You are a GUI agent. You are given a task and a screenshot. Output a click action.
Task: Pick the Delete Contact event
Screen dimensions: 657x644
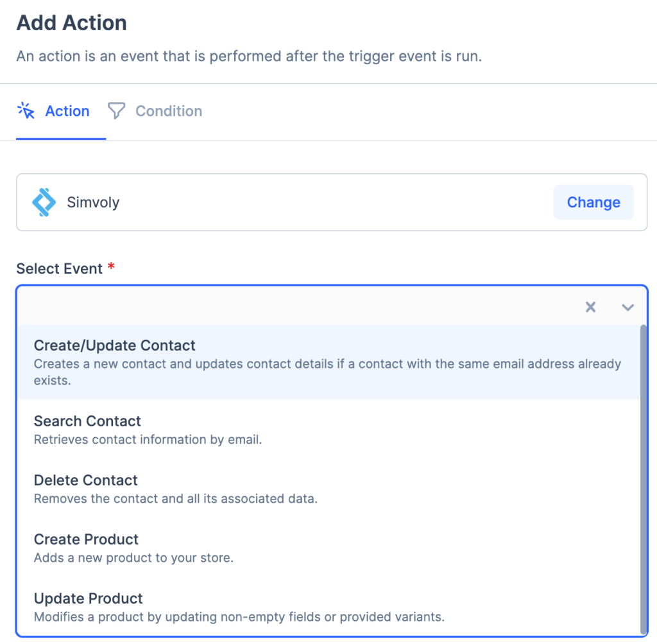86,480
